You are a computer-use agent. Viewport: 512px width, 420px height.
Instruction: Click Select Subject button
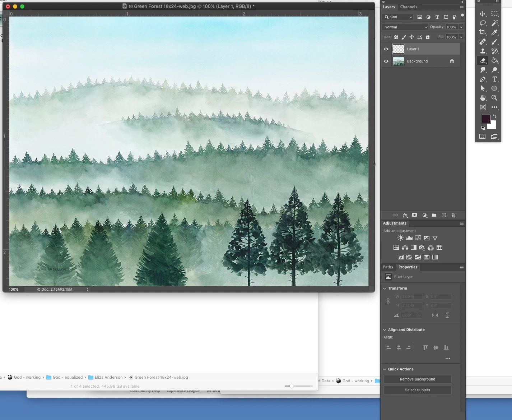418,390
